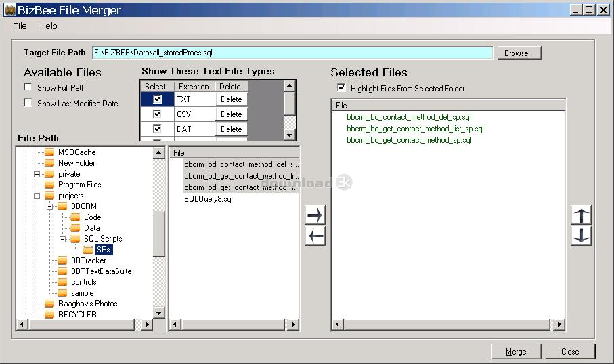Delete the DAT file type row
The height and width of the screenshot is (364, 614).
coord(232,129)
